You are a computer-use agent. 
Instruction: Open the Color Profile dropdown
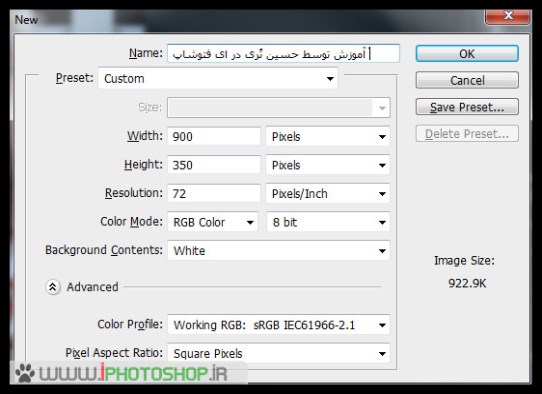coord(279,325)
